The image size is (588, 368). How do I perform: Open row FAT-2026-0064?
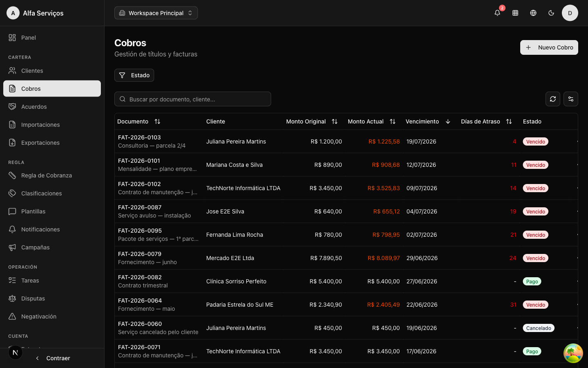[x=346, y=305]
